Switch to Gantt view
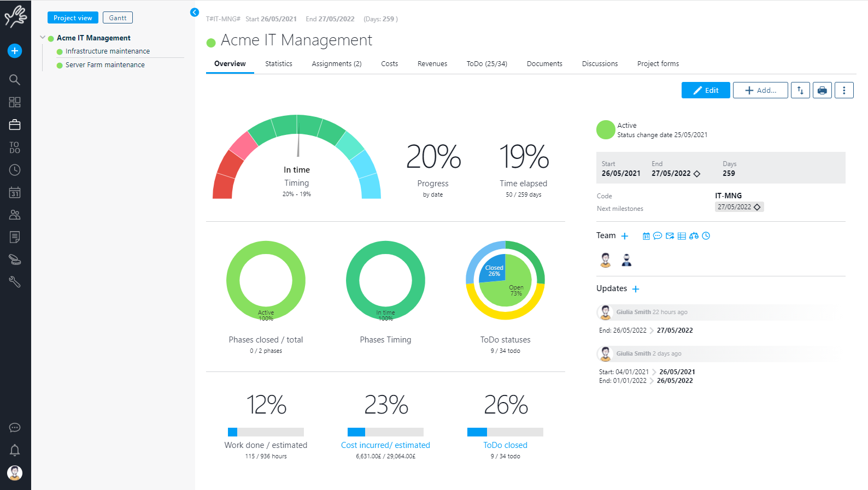This screenshot has height=490, width=868. [x=118, y=18]
